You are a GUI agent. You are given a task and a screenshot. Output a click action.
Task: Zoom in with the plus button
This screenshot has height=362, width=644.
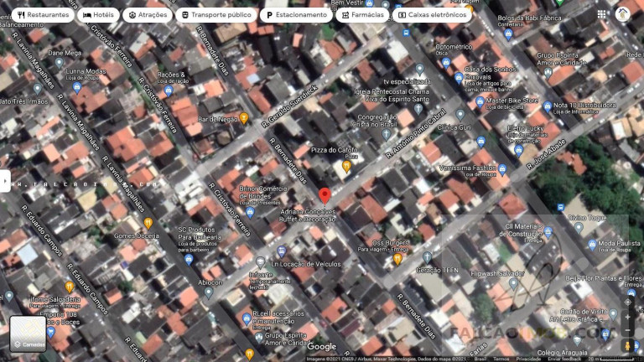pyautogui.click(x=627, y=318)
